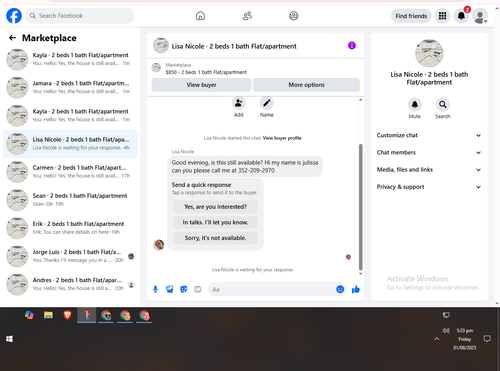Go to the Home feed icon

click(x=200, y=16)
